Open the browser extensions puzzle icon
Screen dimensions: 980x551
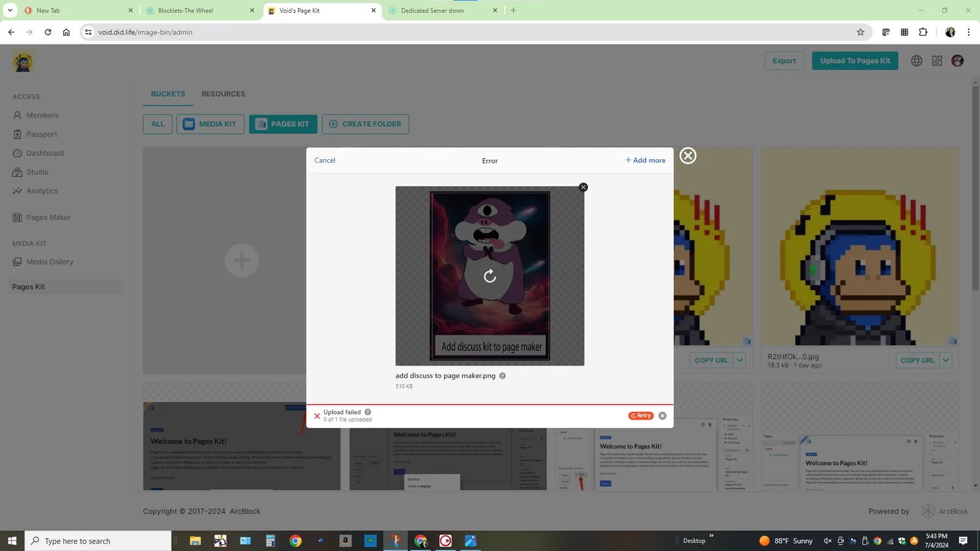point(923,32)
